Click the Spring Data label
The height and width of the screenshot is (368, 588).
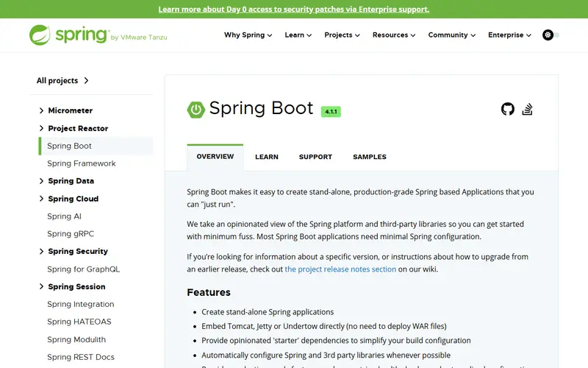[71, 181]
